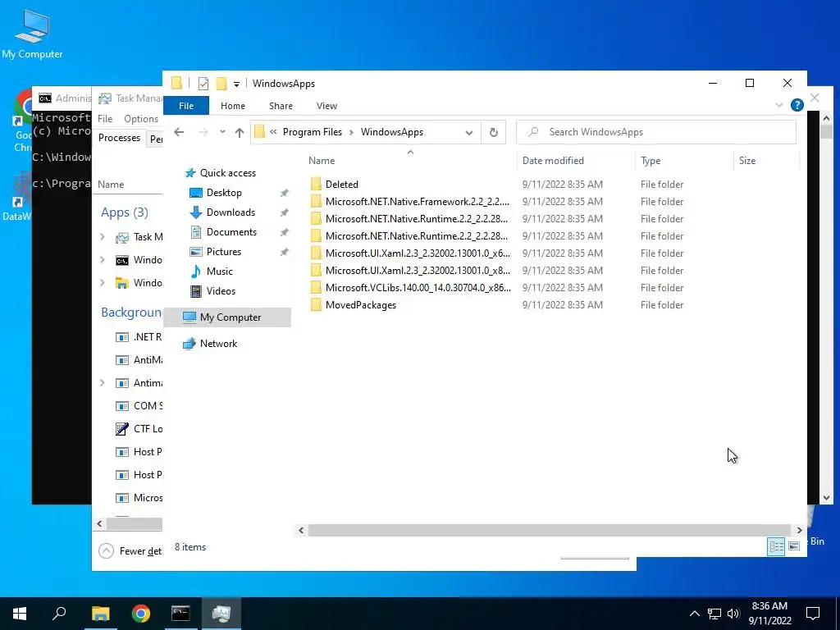
Task: Click the New folder quick access toolbar icon
Action: coord(221,84)
